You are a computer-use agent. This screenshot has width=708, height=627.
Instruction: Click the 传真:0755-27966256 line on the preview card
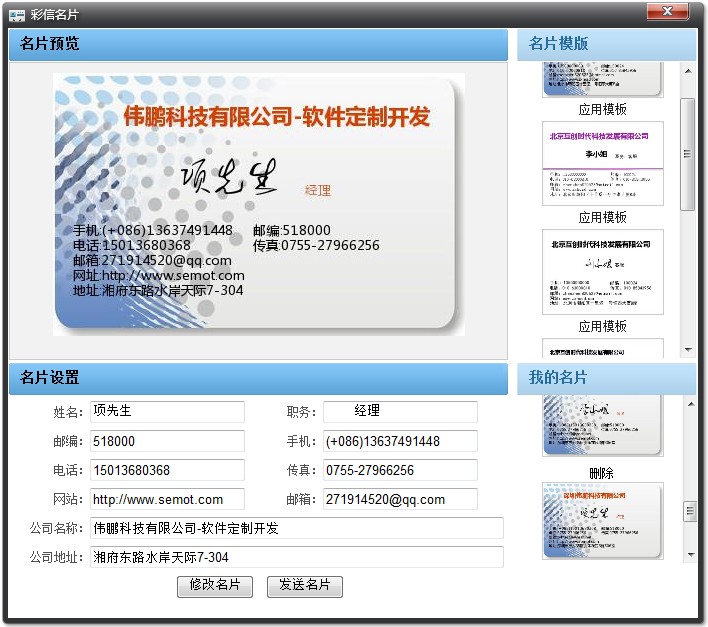point(316,245)
